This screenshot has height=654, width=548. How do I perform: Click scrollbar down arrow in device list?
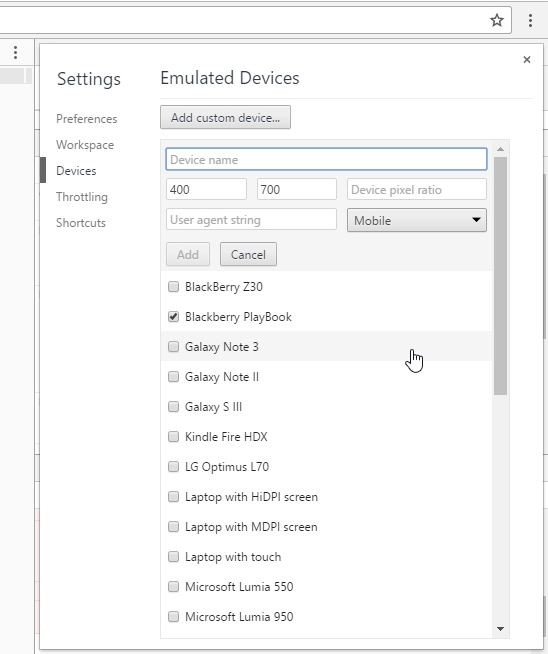(x=500, y=629)
